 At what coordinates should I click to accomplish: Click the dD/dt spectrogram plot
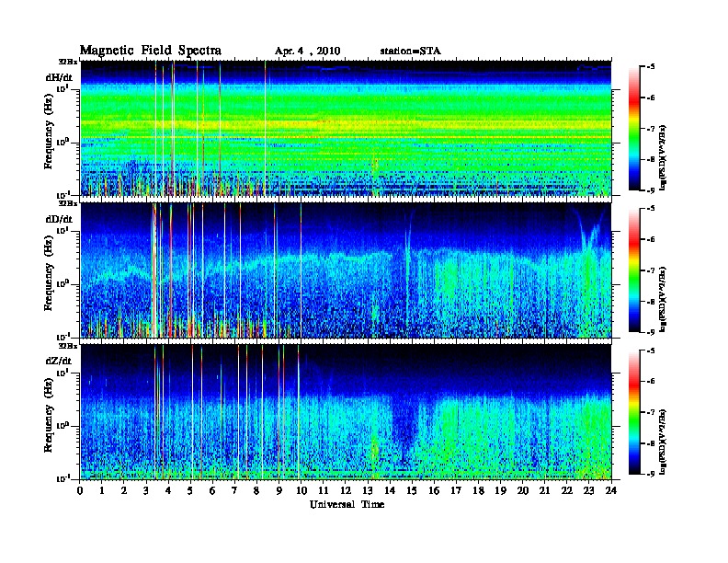pos(346,270)
